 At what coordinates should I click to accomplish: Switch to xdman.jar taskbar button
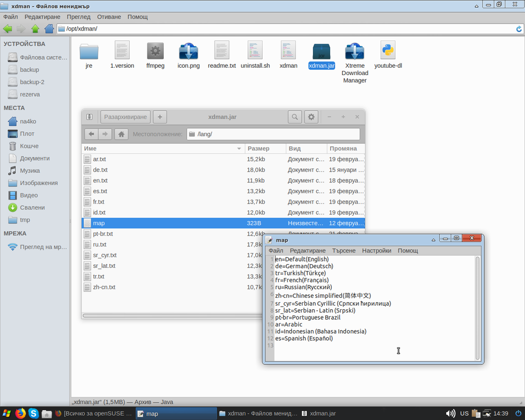coord(319,414)
